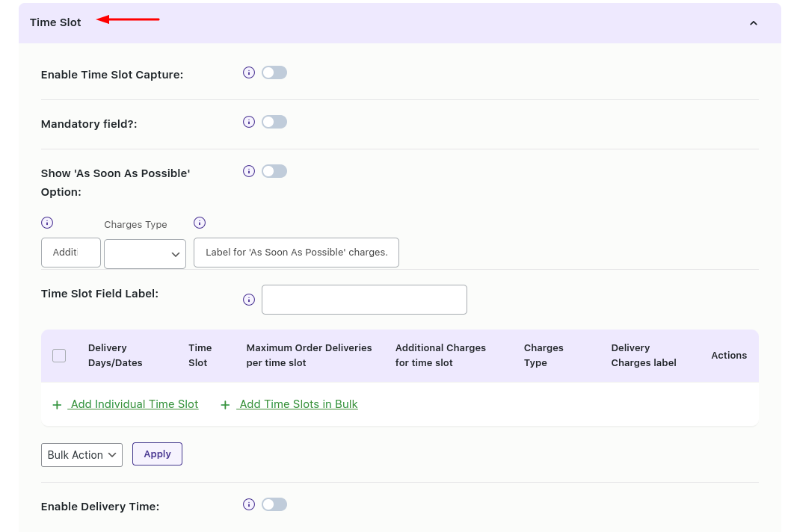This screenshot has width=785, height=532.
Task: Click info icon above the Additional charges field
Action: (x=47, y=223)
